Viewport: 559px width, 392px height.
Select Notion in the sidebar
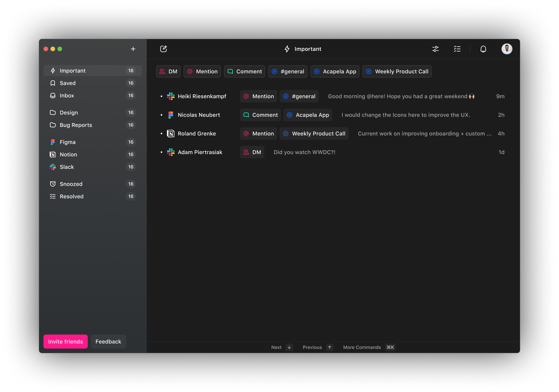pyautogui.click(x=93, y=154)
